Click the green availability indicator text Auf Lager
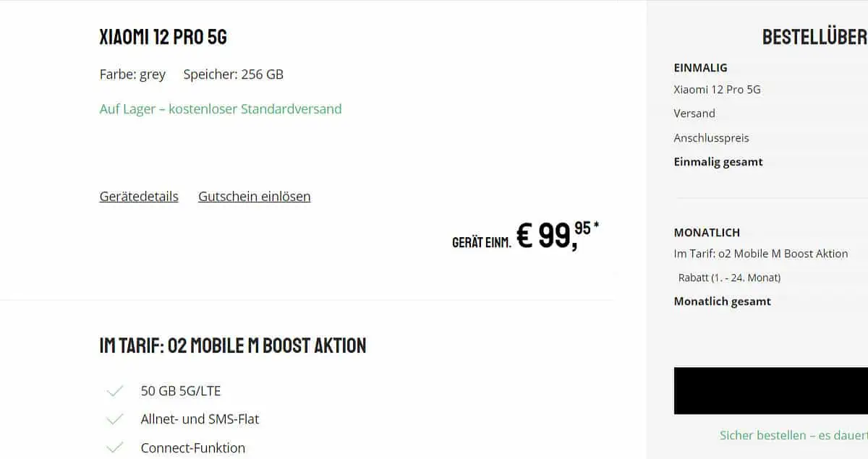 (x=127, y=108)
